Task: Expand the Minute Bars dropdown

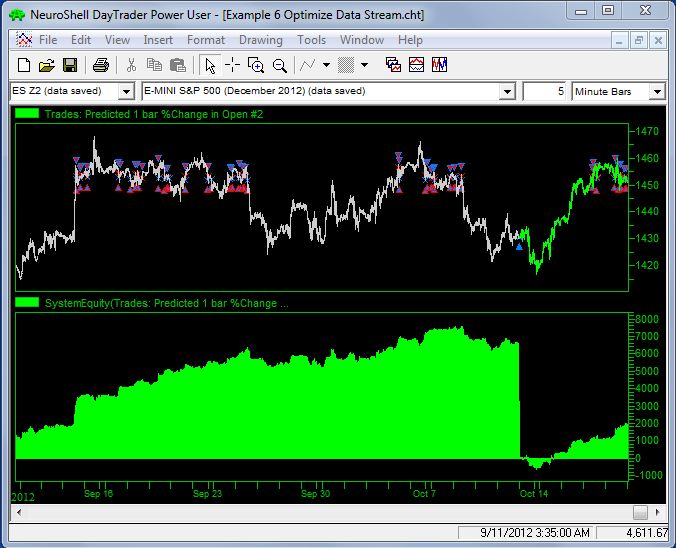Action: (657, 91)
